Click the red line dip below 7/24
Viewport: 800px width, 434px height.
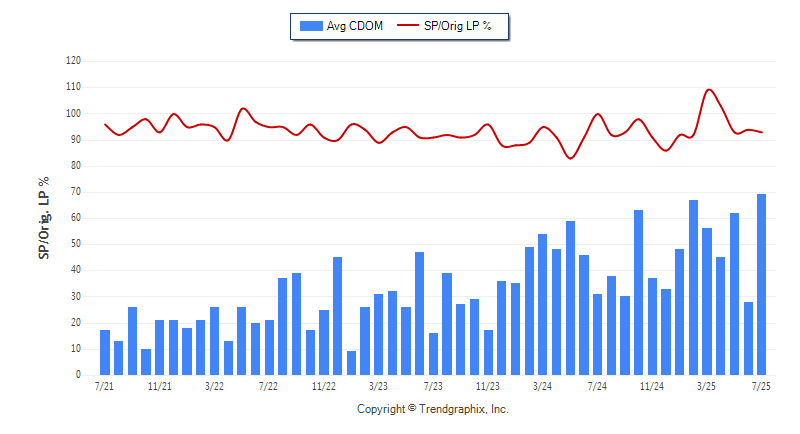(x=570, y=158)
